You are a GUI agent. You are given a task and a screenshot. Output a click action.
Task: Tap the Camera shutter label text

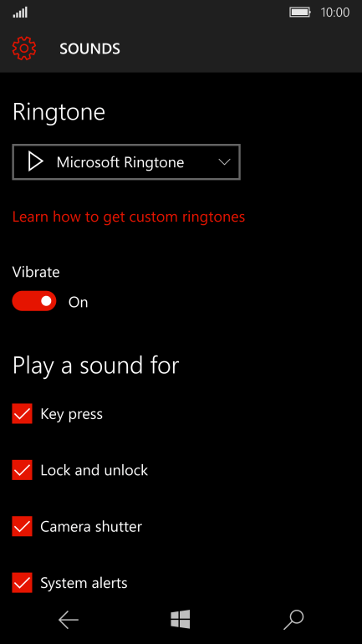[91, 527]
